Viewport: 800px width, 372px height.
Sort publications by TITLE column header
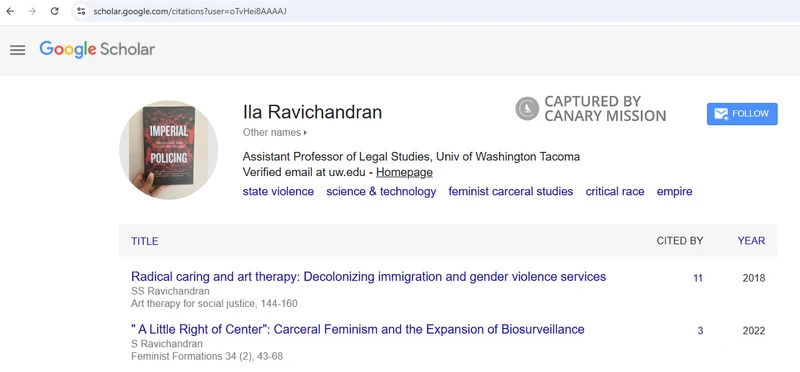[x=144, y=241]
